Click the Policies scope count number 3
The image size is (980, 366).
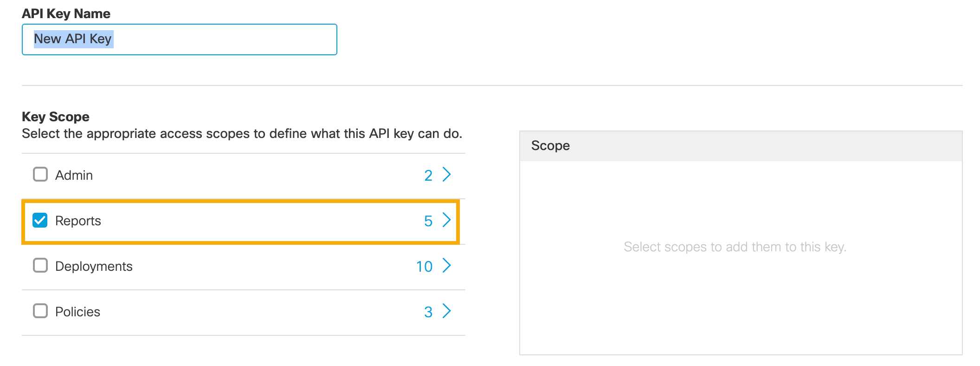(x=428, y=312)
